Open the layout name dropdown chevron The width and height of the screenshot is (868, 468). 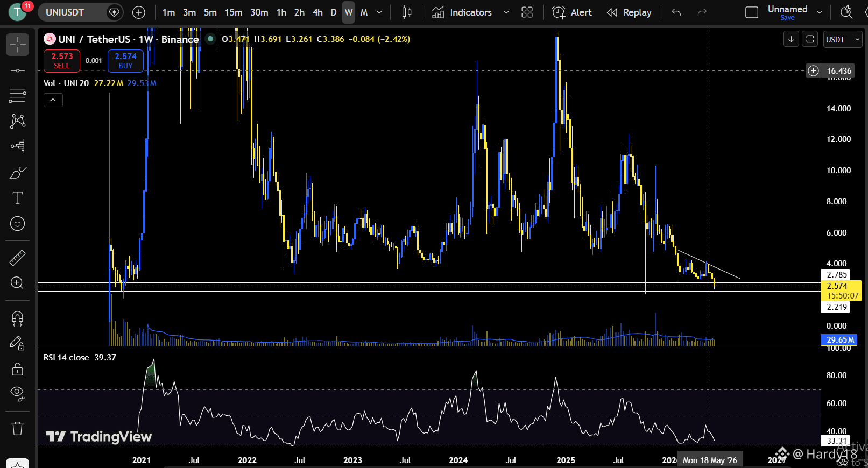pos(820,12)
